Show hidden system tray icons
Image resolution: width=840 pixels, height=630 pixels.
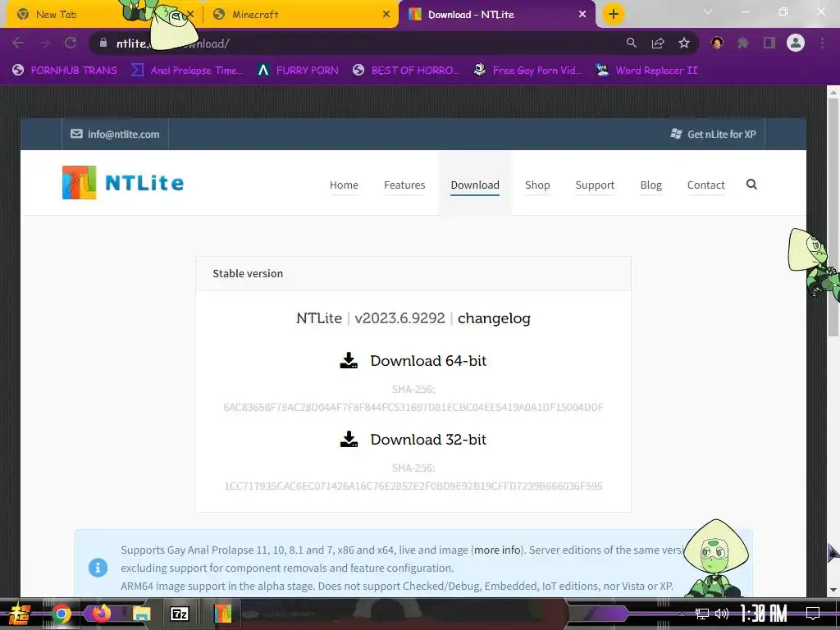[682, 614]
